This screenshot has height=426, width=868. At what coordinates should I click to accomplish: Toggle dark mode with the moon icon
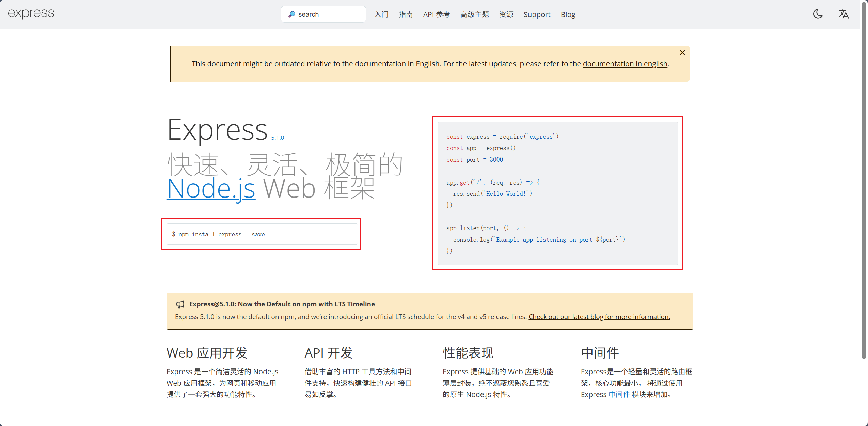click(818, 14)
